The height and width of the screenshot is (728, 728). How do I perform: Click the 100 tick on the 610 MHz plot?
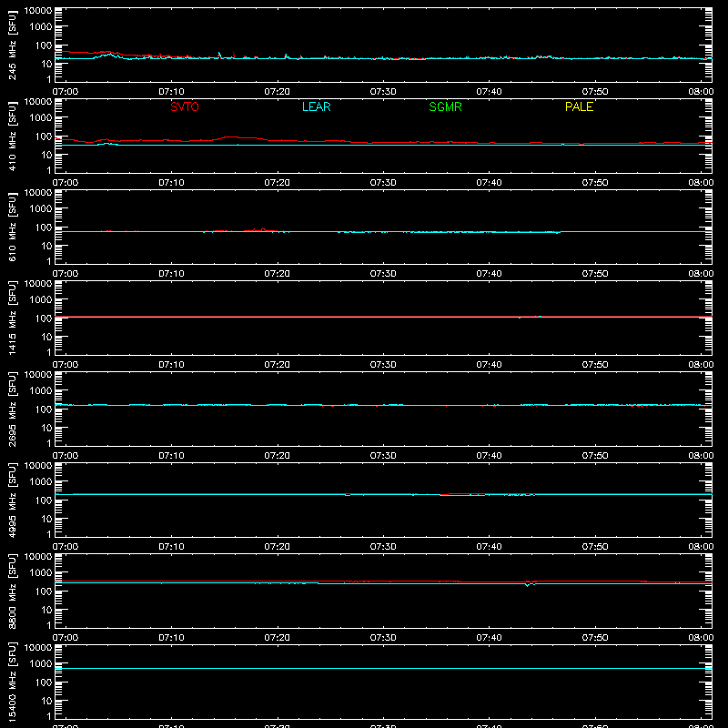point(44,227)
